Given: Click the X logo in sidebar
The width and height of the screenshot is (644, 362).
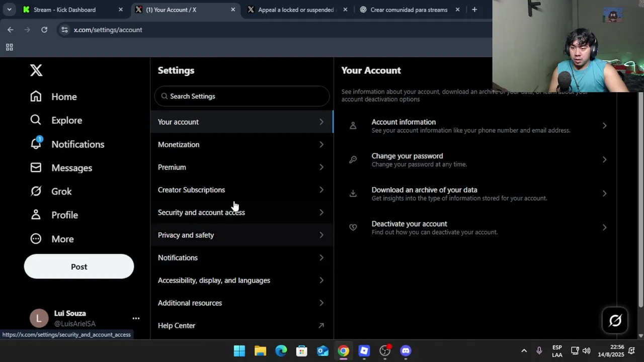Looking at the screenshot, I should pyautogui.click(x=36, y=70).
